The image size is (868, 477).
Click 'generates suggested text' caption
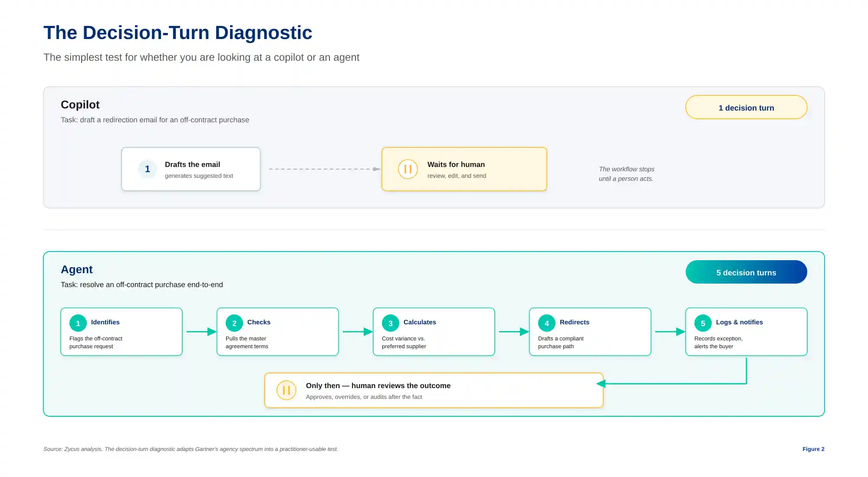click(199, 176)
